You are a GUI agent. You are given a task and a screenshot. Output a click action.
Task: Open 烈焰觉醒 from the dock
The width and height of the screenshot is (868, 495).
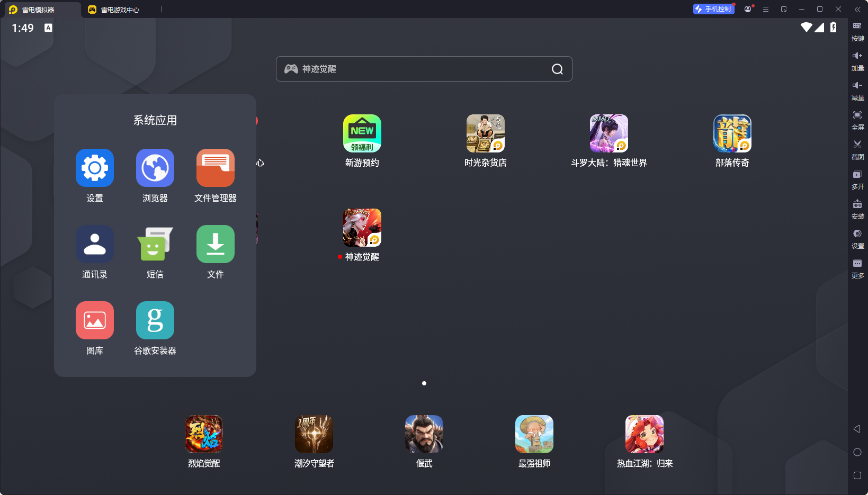204,434
